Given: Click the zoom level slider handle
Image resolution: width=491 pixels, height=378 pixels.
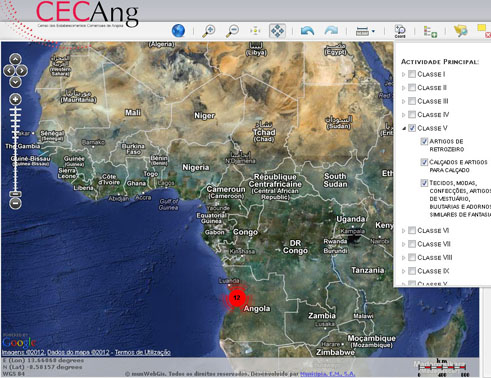Looking at the screenshot, I should click(15, 194).
